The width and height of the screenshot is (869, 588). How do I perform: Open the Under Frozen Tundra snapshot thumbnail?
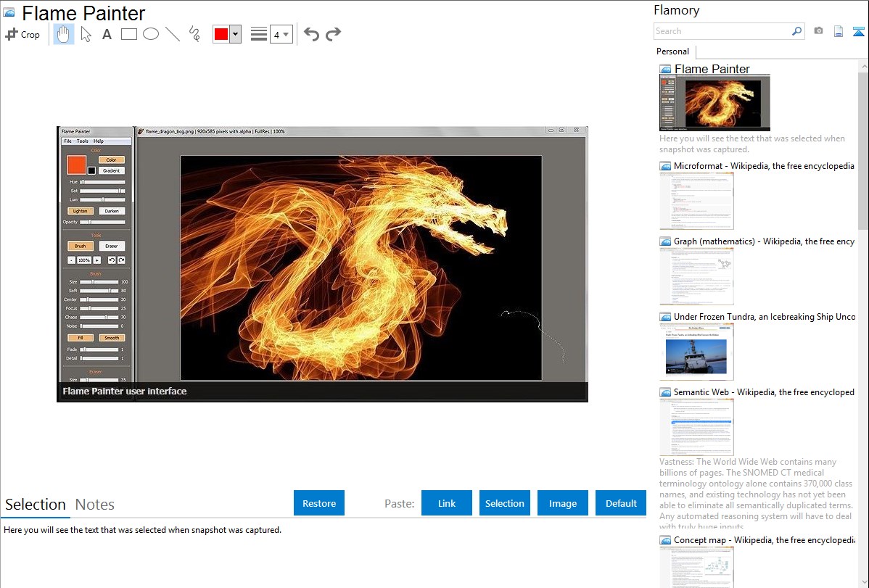(x=696, y=352)
